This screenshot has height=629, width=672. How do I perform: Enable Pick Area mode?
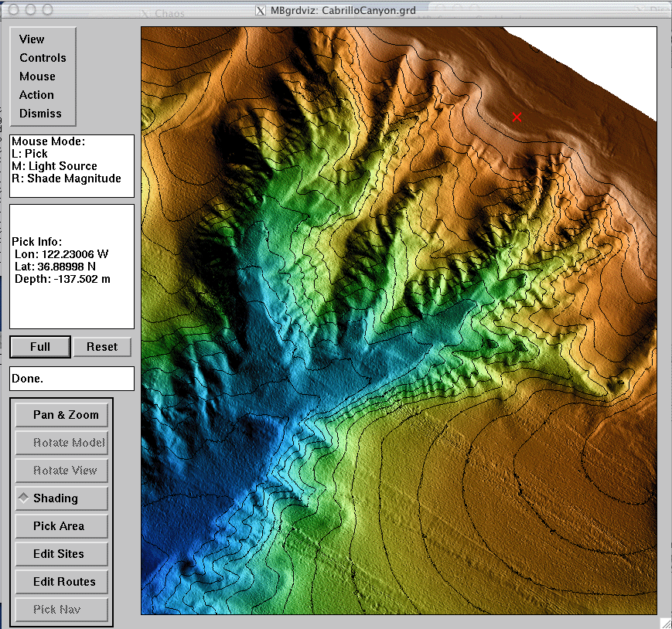pos(62,526)
